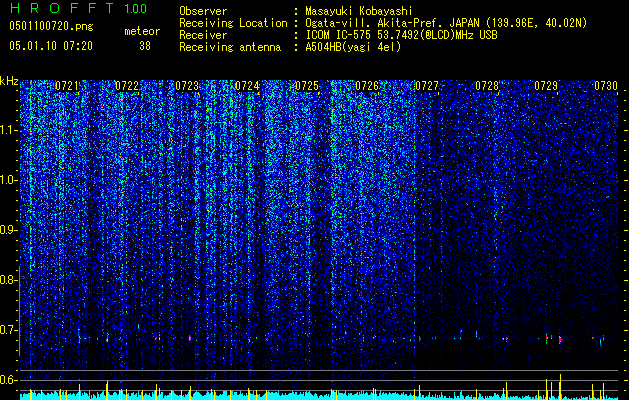Click the meteor count value 38
The height and width of the screenshot is (400, 629).
coord(145,46)
